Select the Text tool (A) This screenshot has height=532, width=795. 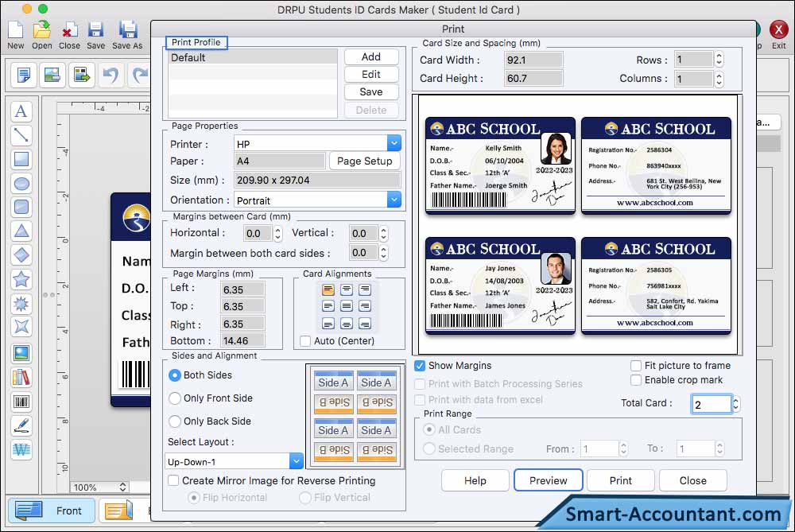(x=21, y=111)
